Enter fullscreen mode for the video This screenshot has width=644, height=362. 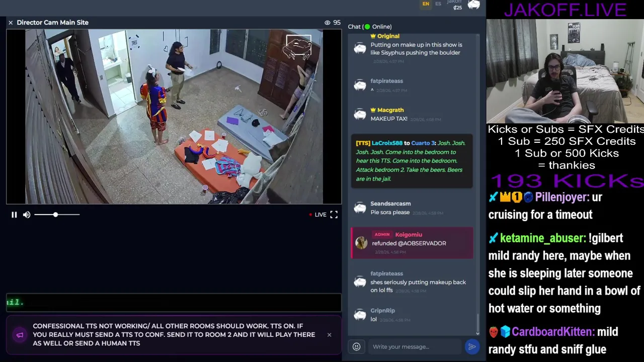(x=334, y=215)
